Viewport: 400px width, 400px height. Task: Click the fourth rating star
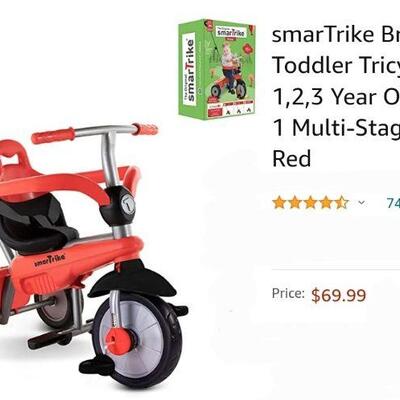(326, 202)
